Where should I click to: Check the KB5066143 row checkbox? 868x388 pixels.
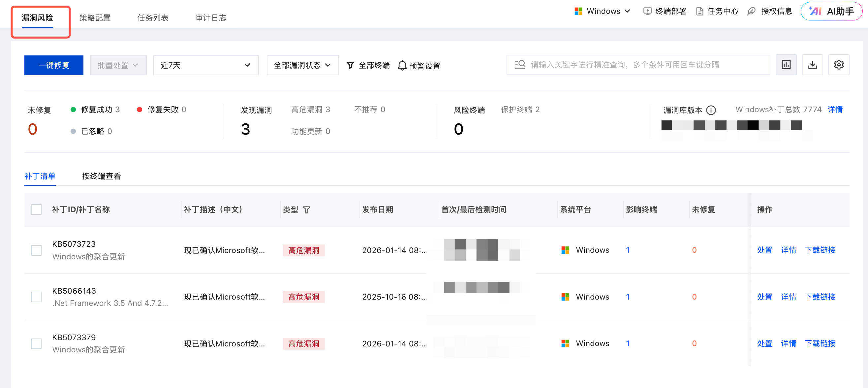tap(36, 297)
